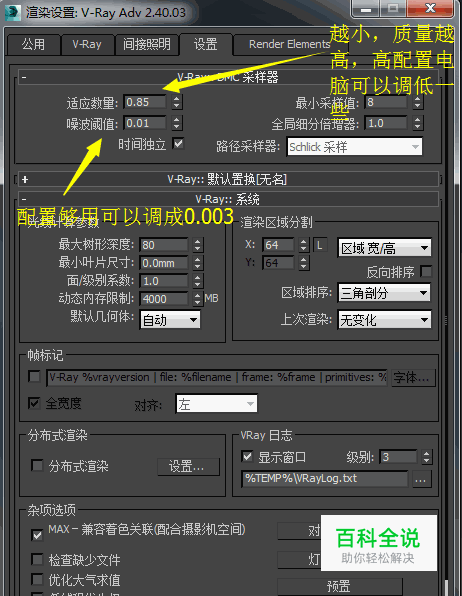Adjust the 面/级别系数 spinner
This screenshot has height=596, width=462.
coord(197,281)
